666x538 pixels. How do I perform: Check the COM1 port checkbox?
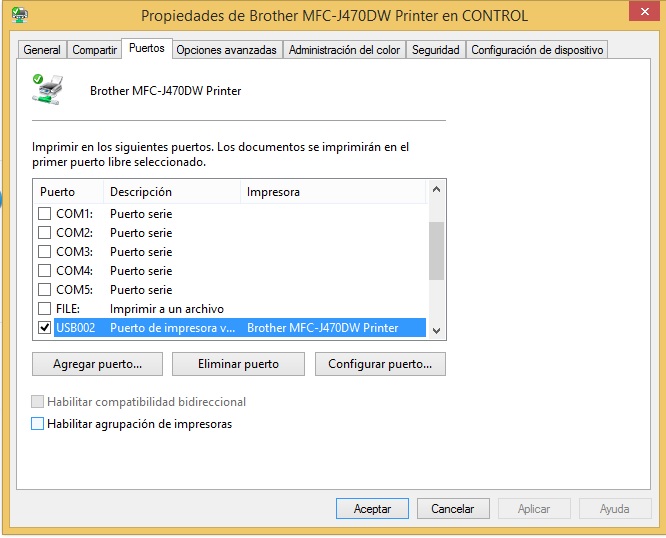point(44,214)
